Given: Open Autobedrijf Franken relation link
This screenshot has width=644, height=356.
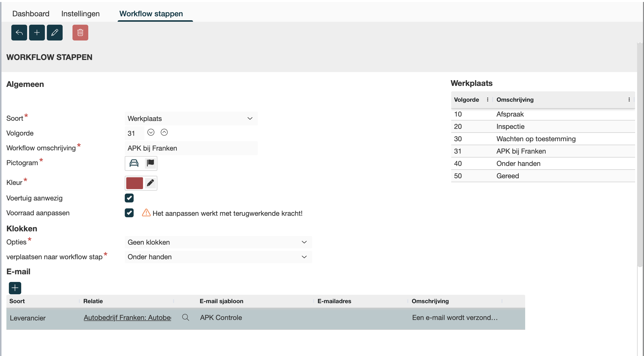Looking at the screenshot, I should [x=127, y=317].
